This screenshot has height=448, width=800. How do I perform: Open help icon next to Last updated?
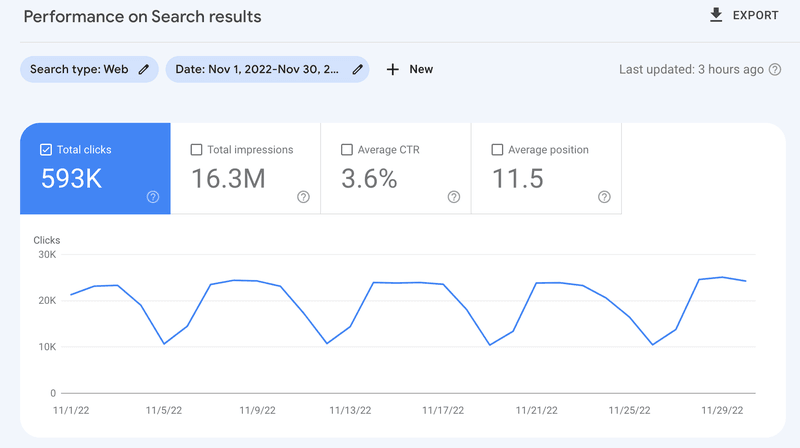click(774, 69)
